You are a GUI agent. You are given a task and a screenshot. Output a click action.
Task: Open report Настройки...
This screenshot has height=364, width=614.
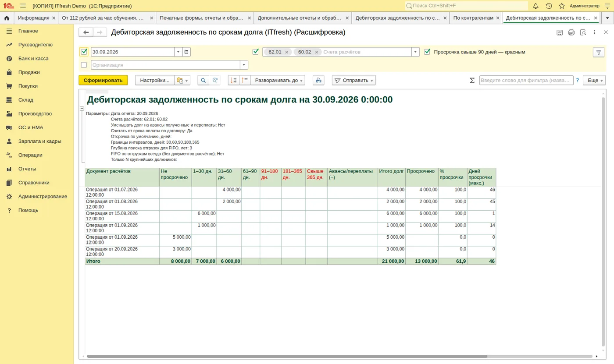tap(155, 80)
